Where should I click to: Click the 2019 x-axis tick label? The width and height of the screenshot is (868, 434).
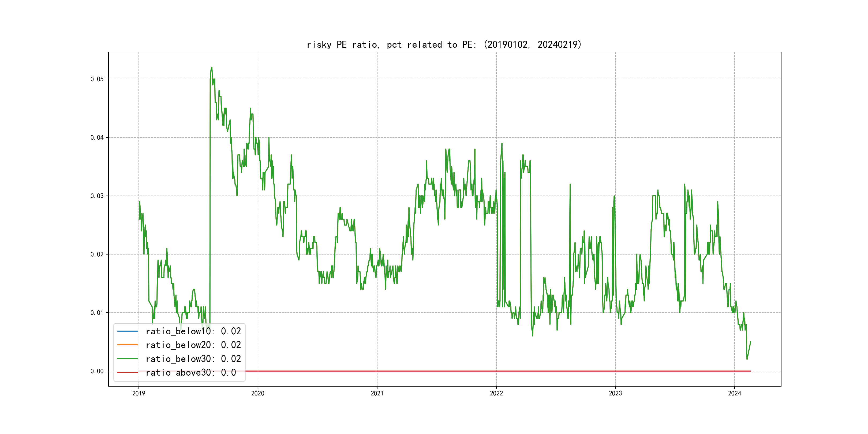(x=139, y=393)
